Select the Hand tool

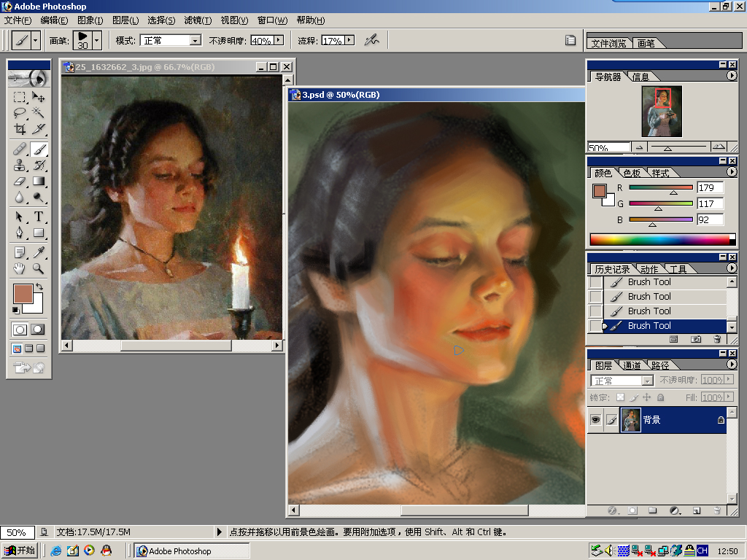[20, 268]
